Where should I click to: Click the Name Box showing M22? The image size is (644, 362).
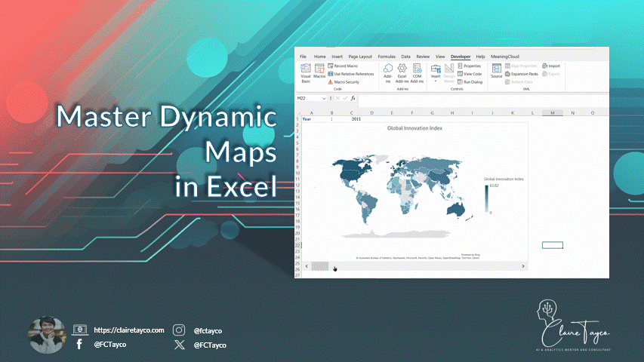[x=309, y=99]
